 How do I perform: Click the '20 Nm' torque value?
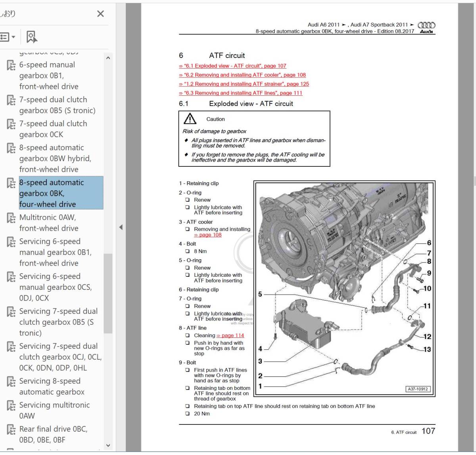coord(202,414)
